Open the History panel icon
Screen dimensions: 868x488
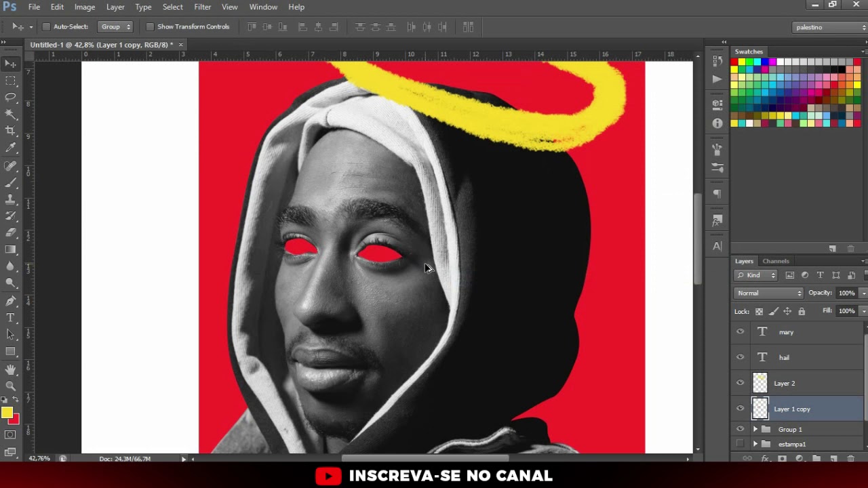[717, 61]
